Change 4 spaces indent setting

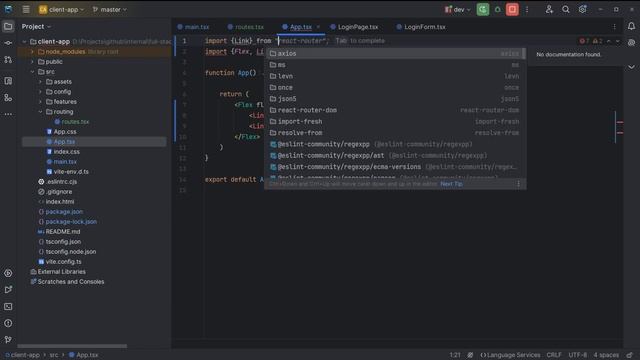(606, 355)
